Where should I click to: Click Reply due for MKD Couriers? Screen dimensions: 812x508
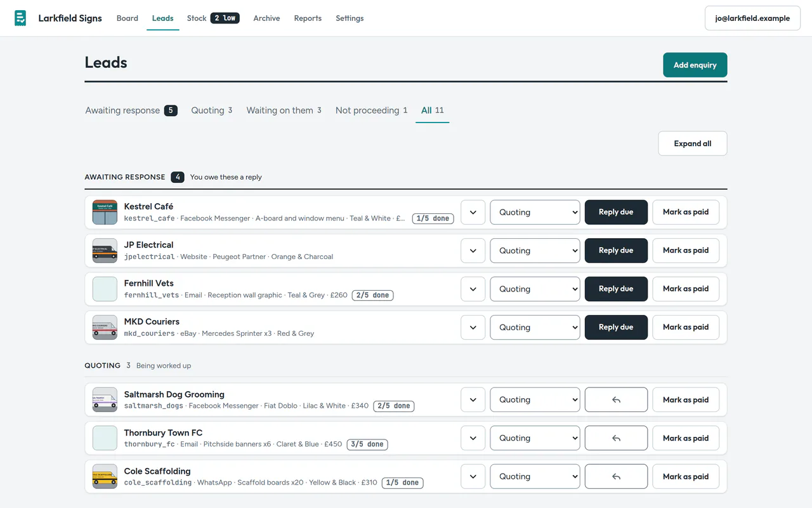coord(616,327)
